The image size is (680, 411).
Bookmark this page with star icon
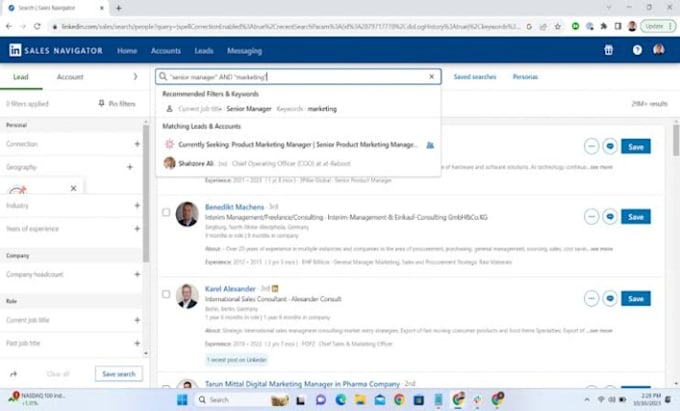(558, 26)
